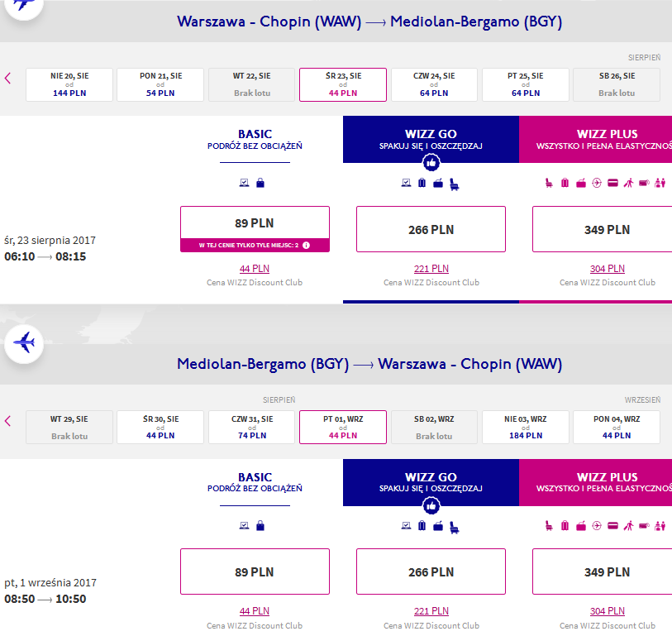Select outbound date WT 22, SIE with no flight

tap(252, 84)
